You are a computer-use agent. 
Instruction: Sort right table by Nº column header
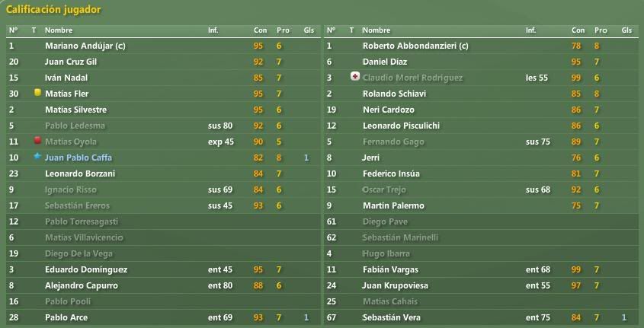(331, 30)
